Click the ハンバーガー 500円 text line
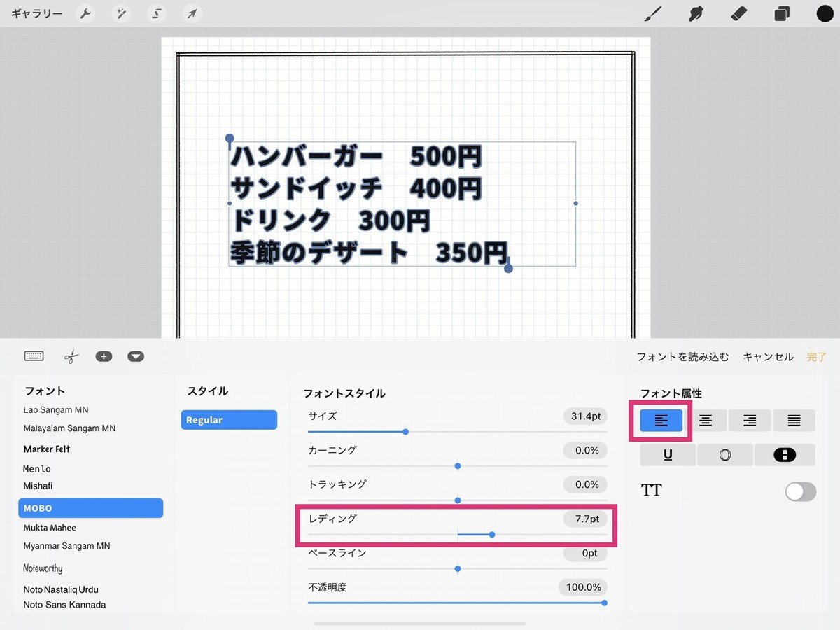Screen dimensions: 840x630 [x=357, y=157]
